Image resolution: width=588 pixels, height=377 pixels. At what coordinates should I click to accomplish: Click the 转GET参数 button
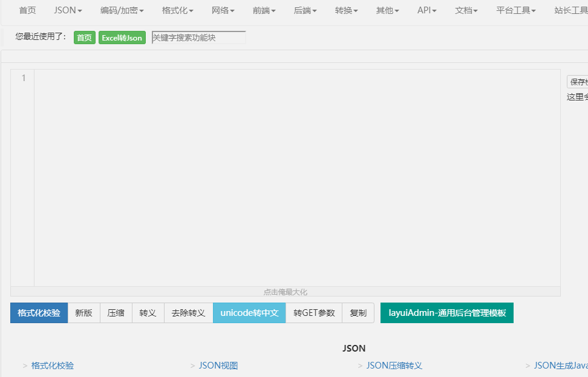[313, 313]
